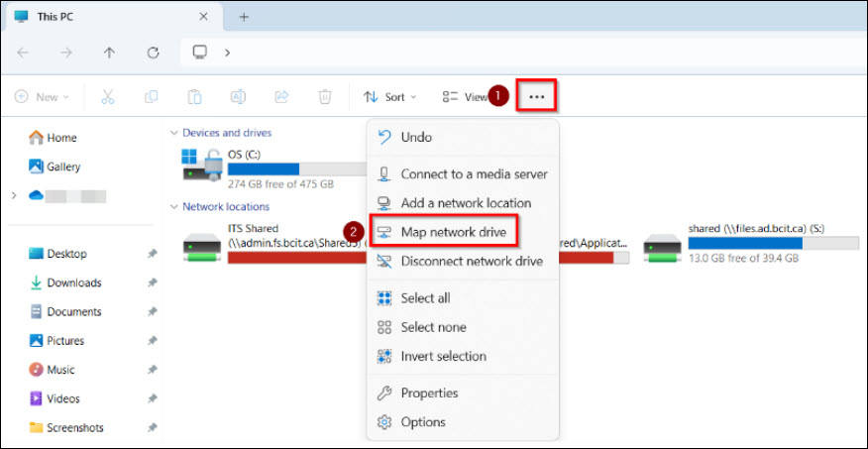Select the OS (C:) drive
This screenshot has height=449, width=868.
click(x=274, y=168)
